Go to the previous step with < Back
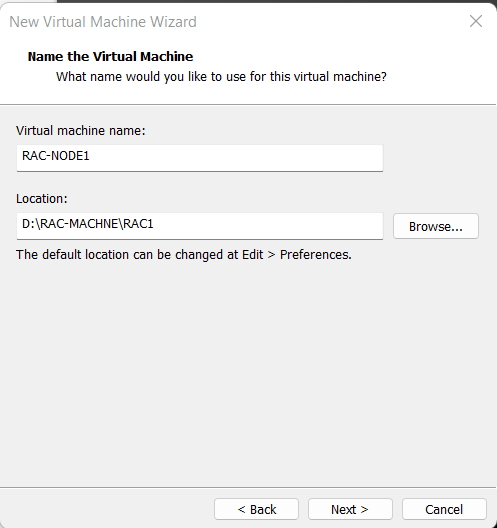 coord(257,509)
